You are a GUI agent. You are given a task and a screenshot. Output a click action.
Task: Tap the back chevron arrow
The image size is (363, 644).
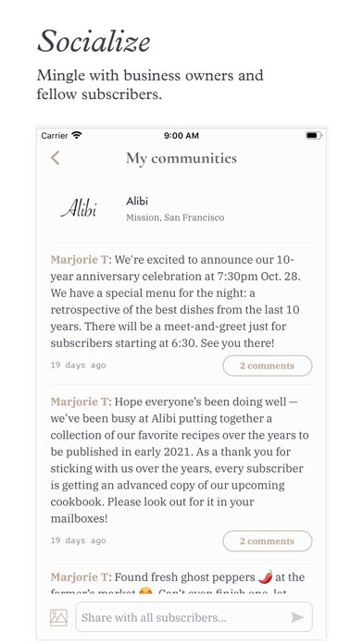pyautogui.click(x=55, y=157)
